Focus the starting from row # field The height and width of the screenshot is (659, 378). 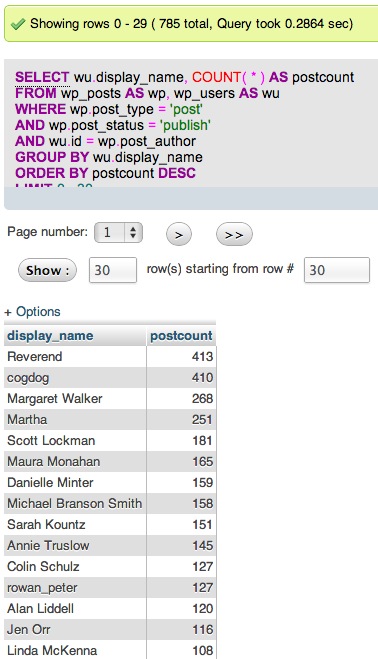point(337,270)
